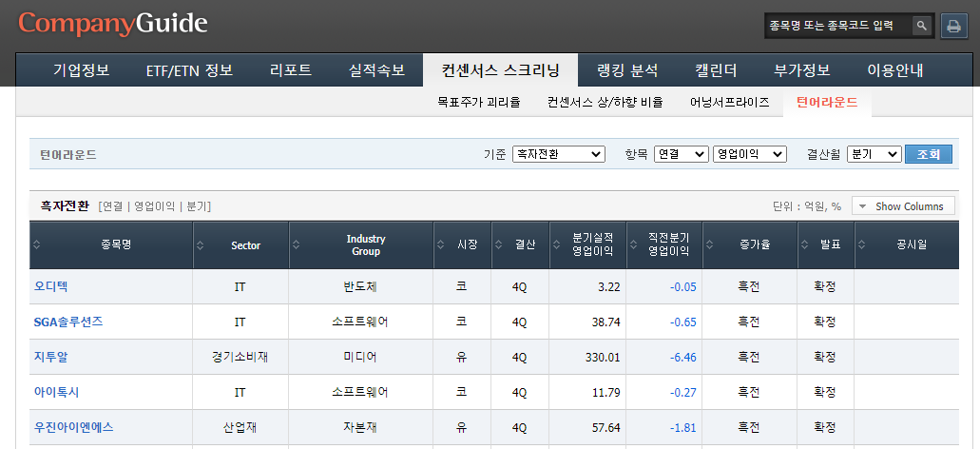Open the 부가정보 menu
The image size is (980, 449).
[x=802, y=70]
